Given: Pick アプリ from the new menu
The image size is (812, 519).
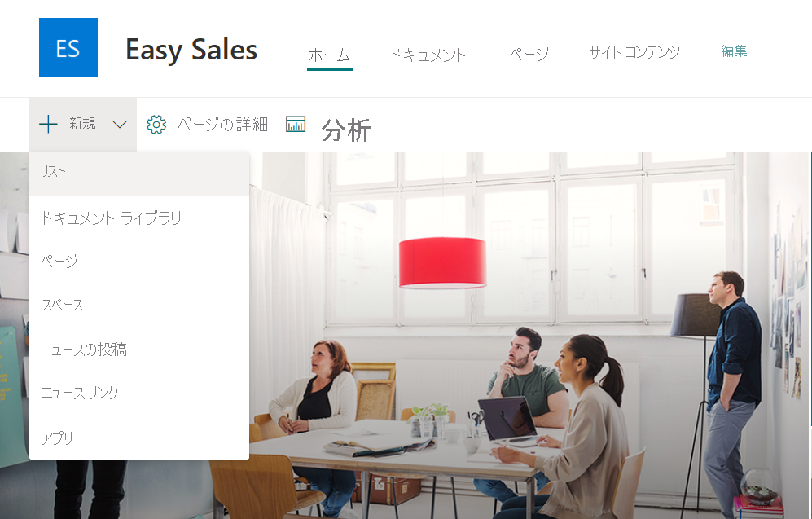Looking at the screenshot, I should pos(139,438).
